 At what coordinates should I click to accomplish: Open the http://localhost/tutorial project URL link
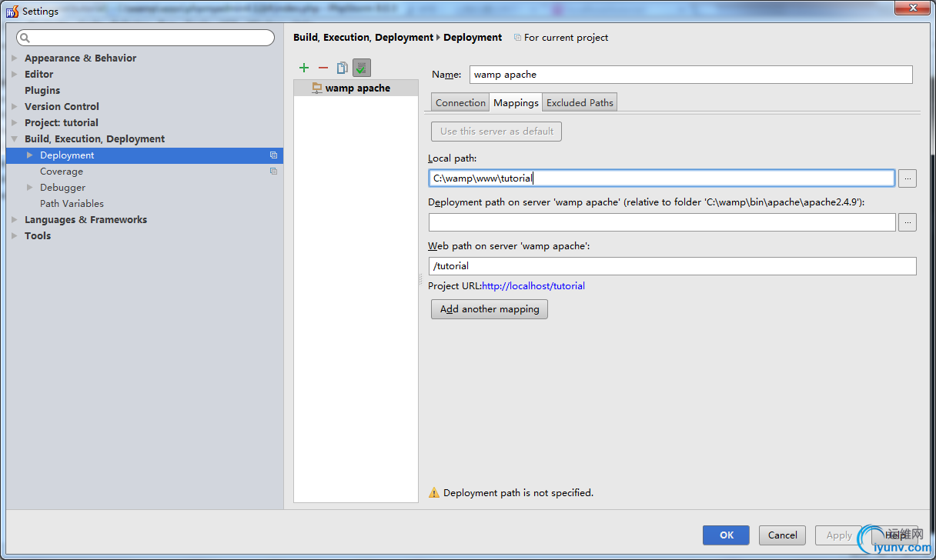pyautogui.click(x=533, y=286)
